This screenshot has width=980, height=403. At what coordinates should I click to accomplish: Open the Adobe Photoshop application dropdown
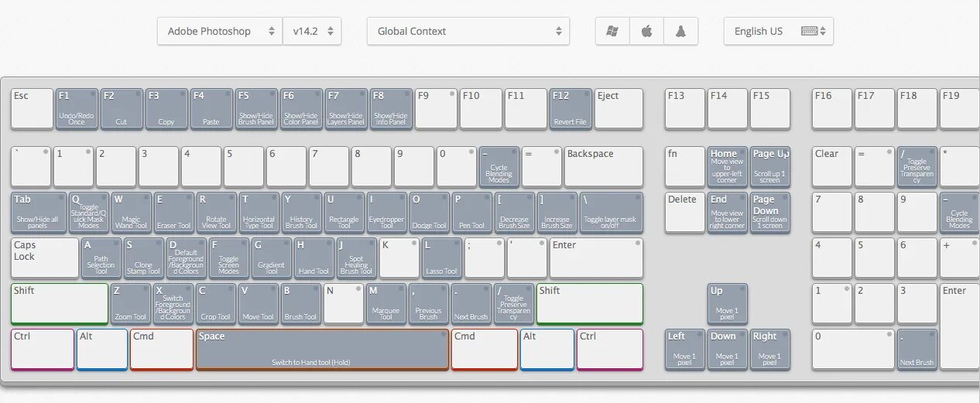pos(220,32)
